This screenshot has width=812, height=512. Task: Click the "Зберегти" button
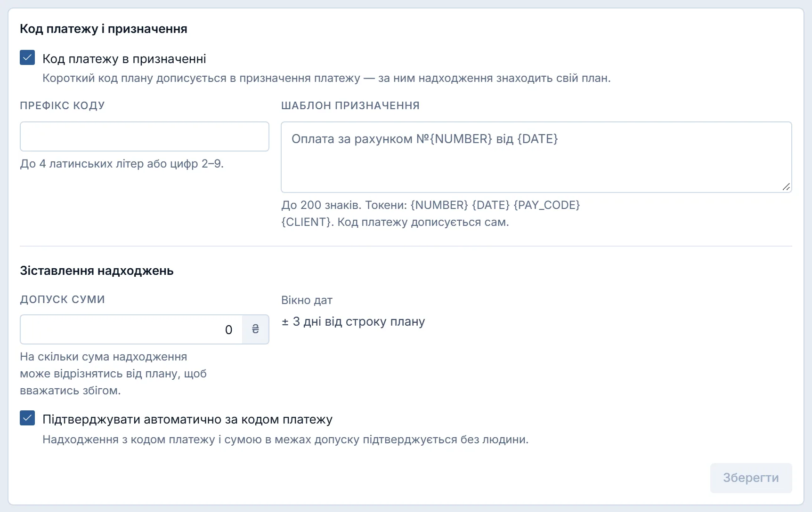[751, 478]
